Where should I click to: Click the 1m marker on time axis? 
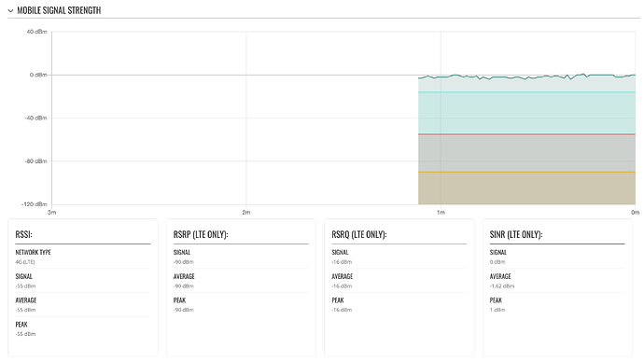[441, 212]
